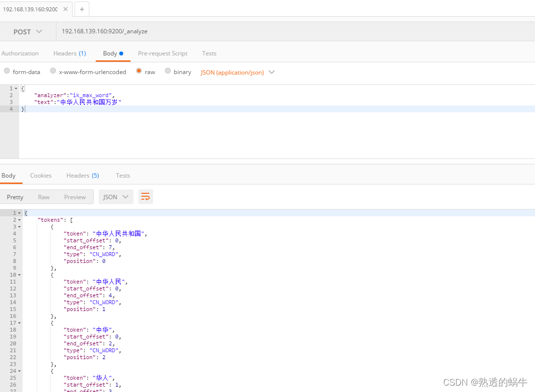The image size is (535, 392).
Task: Switch response view to Pretty
Action: coord(15,197)
